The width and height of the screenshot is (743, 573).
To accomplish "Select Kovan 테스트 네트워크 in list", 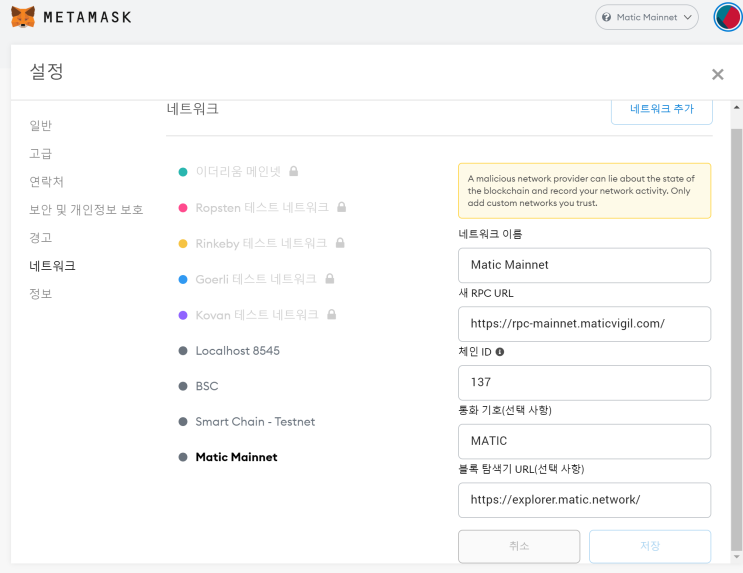I will (x=257, y=315).
